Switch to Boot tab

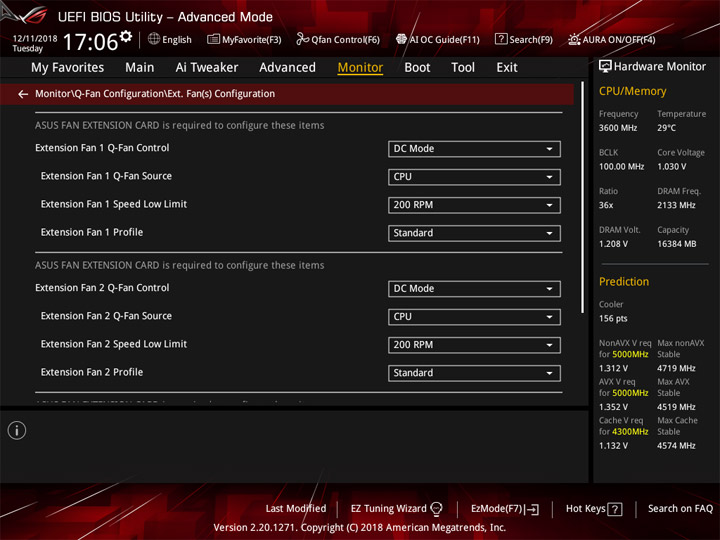[417, 68]
